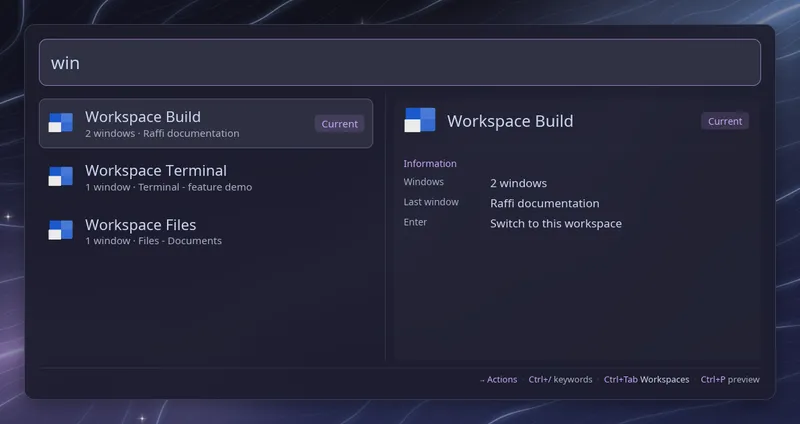800x424 pixels.
Task: Click the 'Enter' label in Information
Action: [x=415, y=222]
